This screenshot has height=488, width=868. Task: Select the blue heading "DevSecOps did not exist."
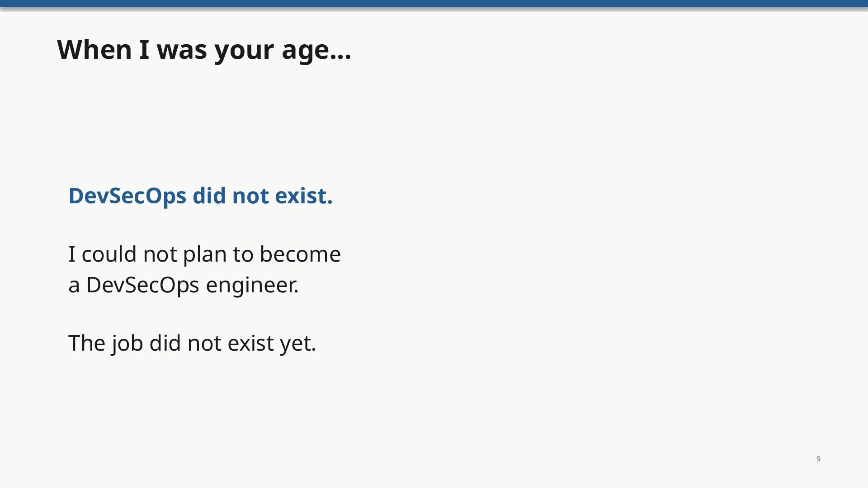[200, 196]
